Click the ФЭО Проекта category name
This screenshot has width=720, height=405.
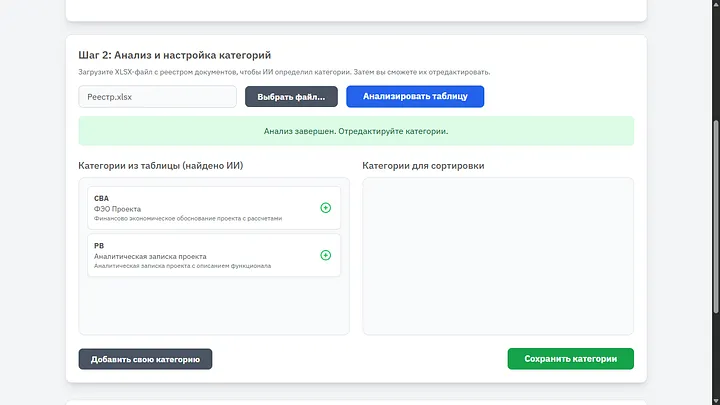[x=117, y=209]
